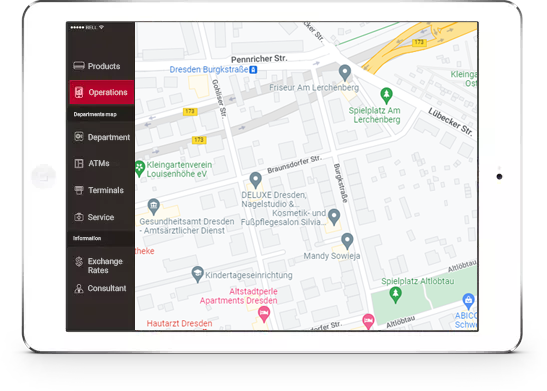This screenshot has width=547, height=391.
Task: Choose the ATMs grid icon
Action: click(x=79, y=163)
